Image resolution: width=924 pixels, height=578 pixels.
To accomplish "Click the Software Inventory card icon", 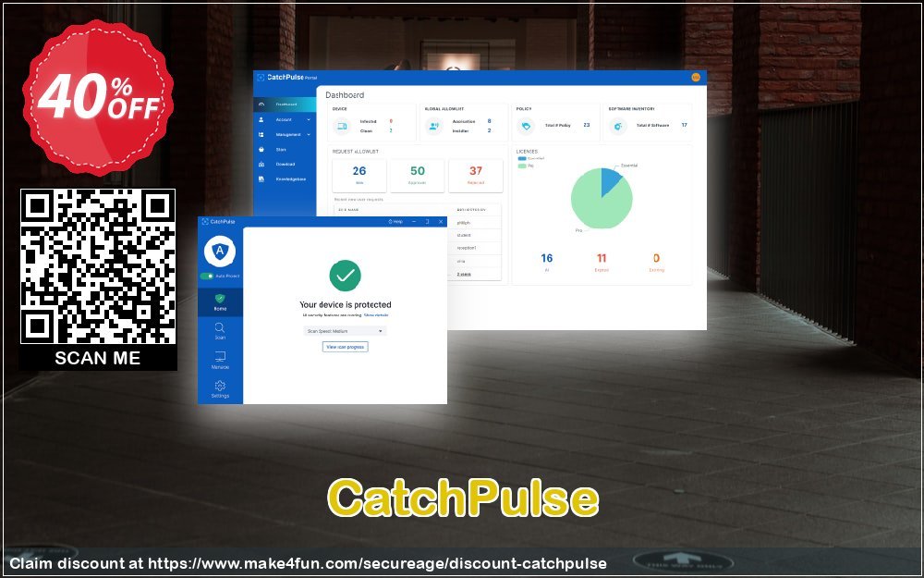I will [x=617, y=126].
